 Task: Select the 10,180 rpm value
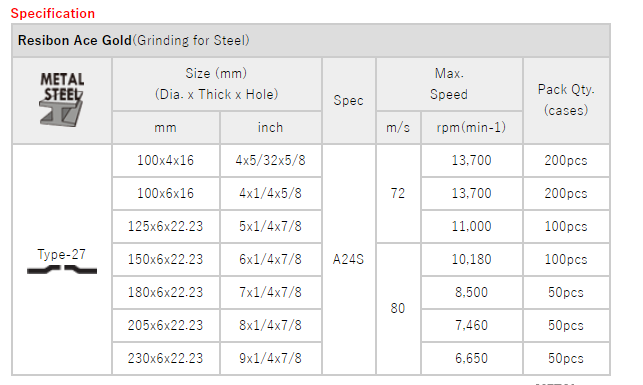472,259
